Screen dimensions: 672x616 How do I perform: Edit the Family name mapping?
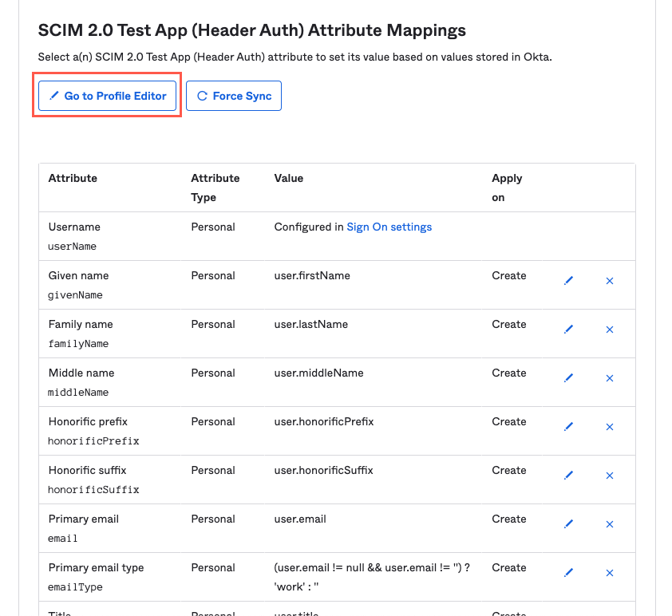569,330
